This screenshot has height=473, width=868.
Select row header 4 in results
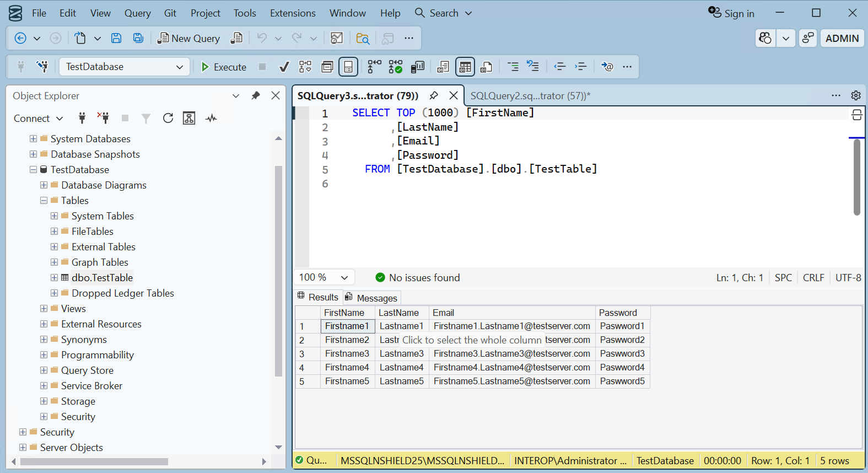click(308, 367)
